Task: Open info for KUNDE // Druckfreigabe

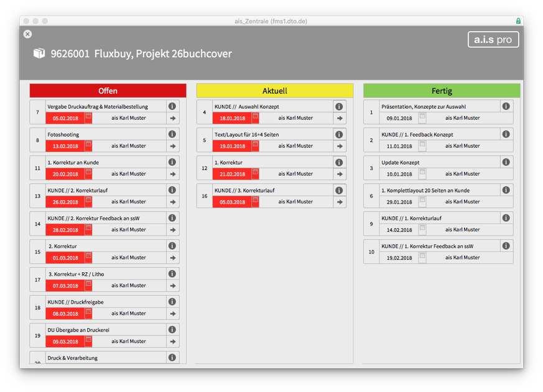Action: click(172, 302)
